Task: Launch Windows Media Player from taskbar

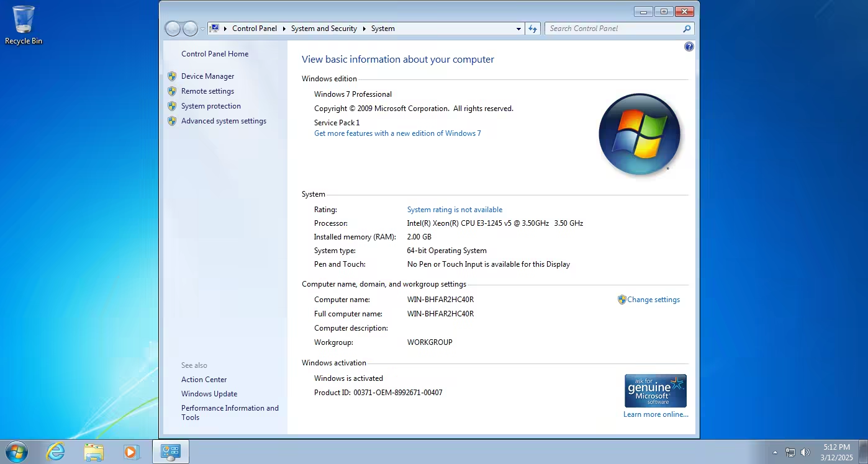Action: 131,452
